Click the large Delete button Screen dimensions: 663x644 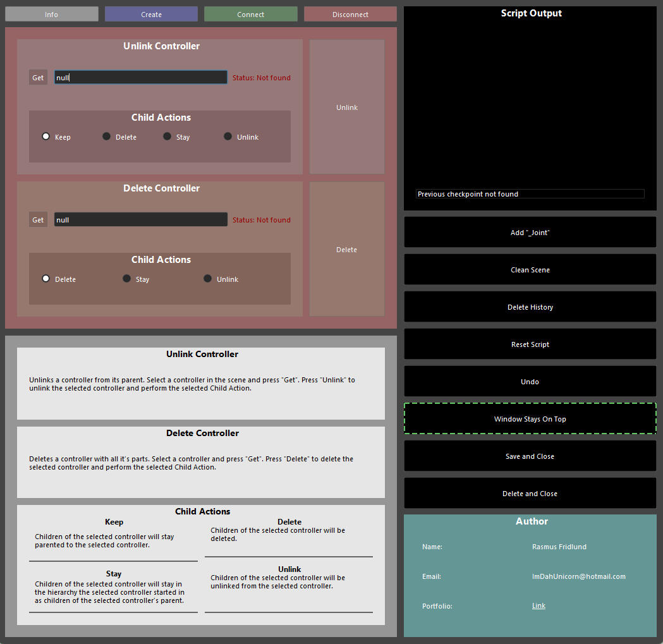(347, 250)
